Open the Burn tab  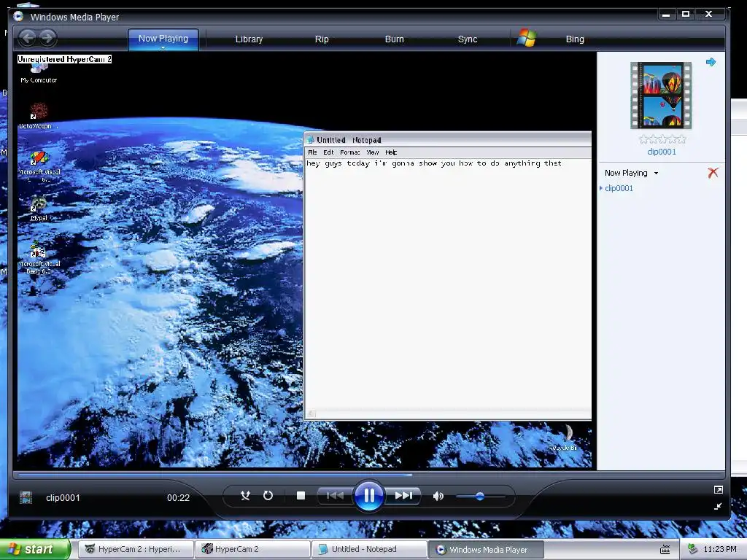394,39
